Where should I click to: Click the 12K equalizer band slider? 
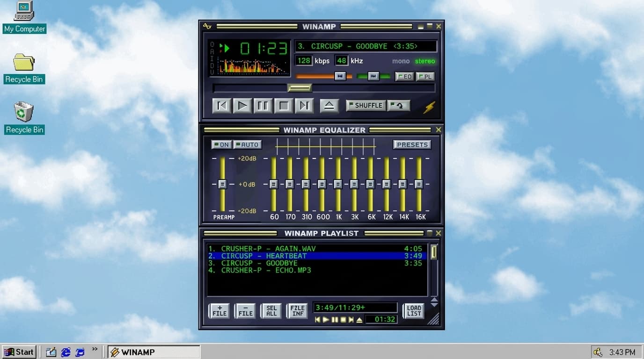coord(387,184)
